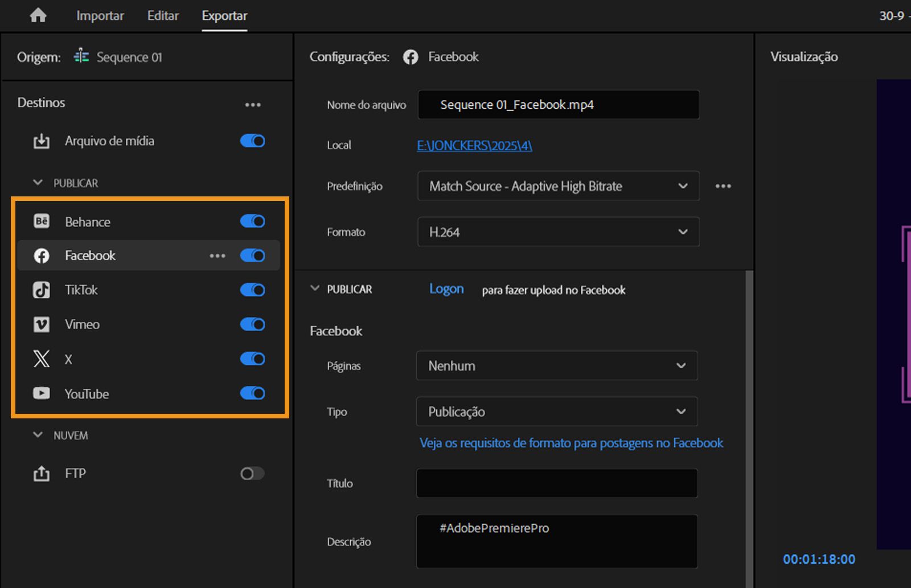Disable the Arquivo de mídia toggle
This screenshot has height=588, width=911.
click(252, 141)
